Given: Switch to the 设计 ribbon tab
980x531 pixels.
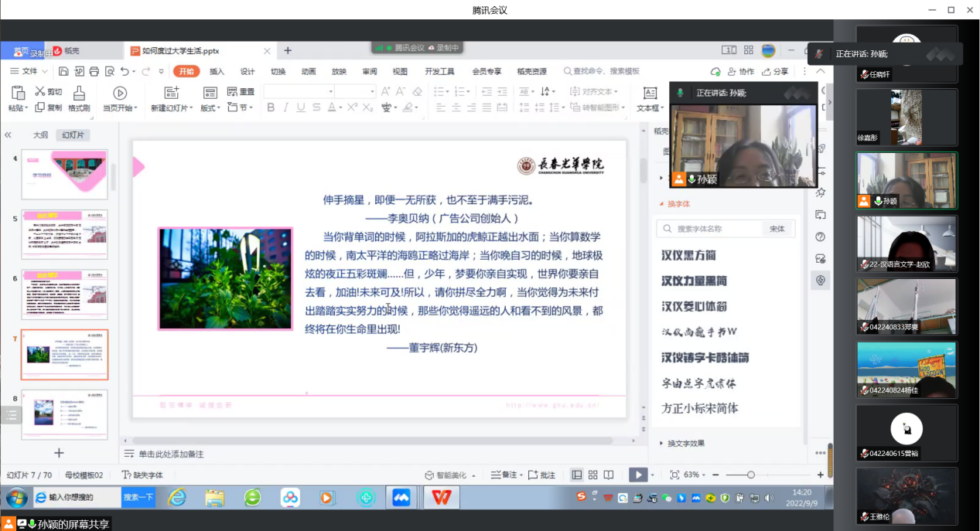Looking at the screenshot, I should tap(248, 71).
